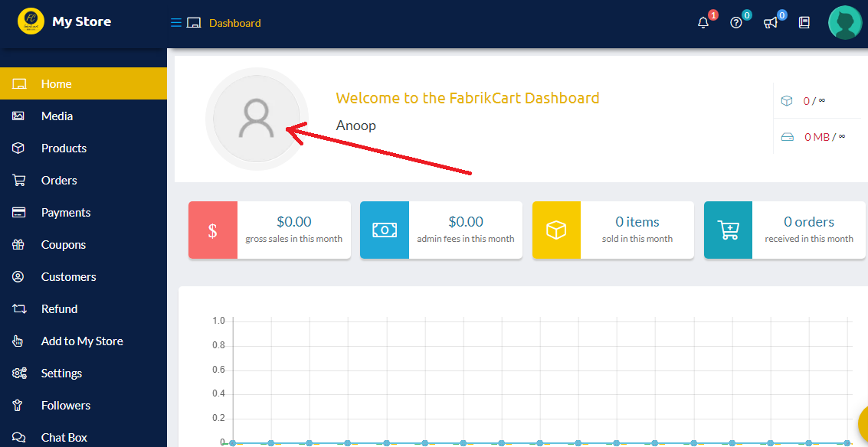Open Refund in the sidebar

84,308
